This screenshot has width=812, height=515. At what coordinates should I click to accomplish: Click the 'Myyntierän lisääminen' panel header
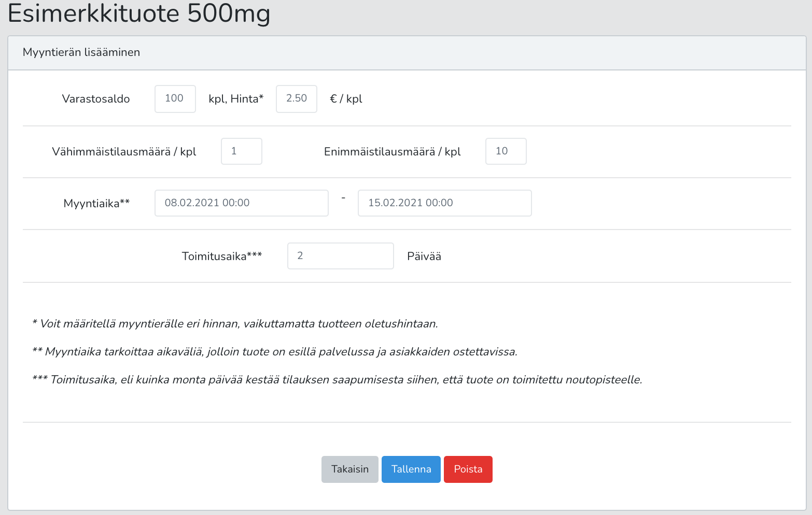click(x=81, y=52)
